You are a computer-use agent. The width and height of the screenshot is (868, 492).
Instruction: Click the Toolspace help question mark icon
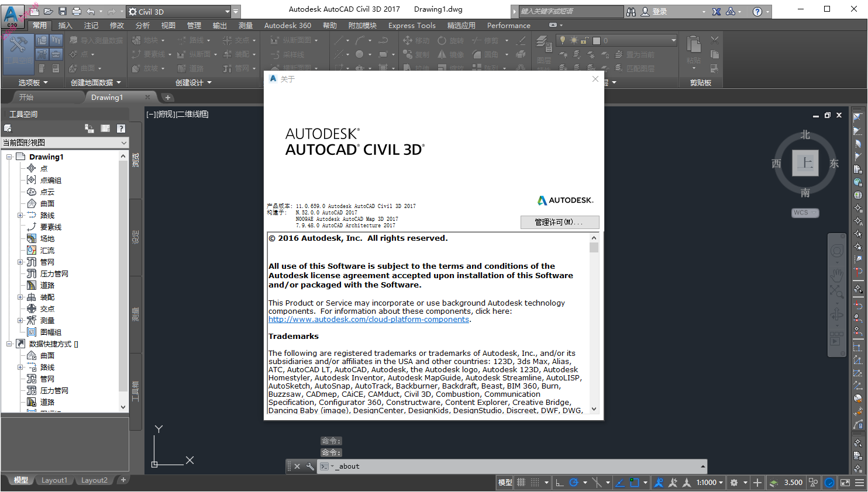point(120,129)
